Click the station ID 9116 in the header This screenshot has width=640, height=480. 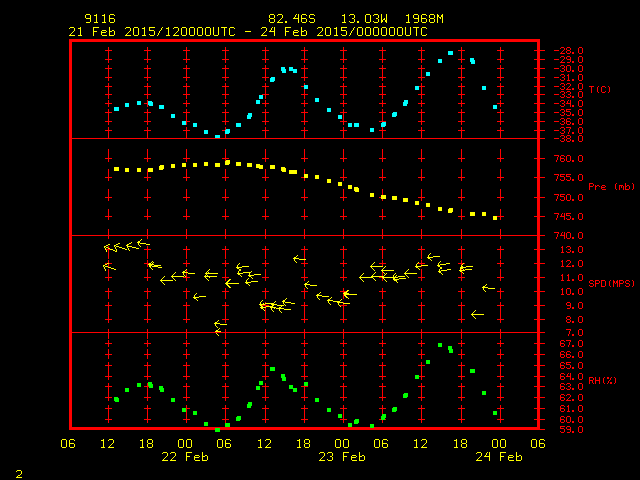click(100, 19)
